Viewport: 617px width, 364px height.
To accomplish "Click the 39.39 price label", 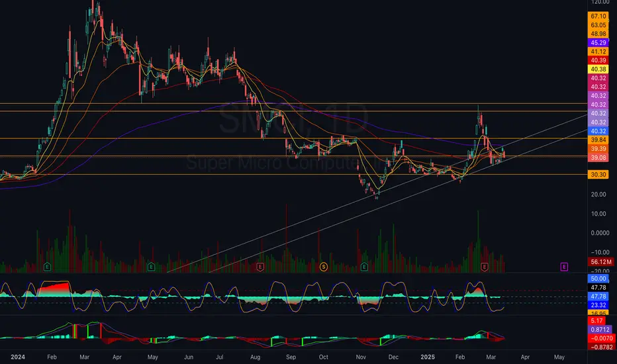I will coord(598,149).
